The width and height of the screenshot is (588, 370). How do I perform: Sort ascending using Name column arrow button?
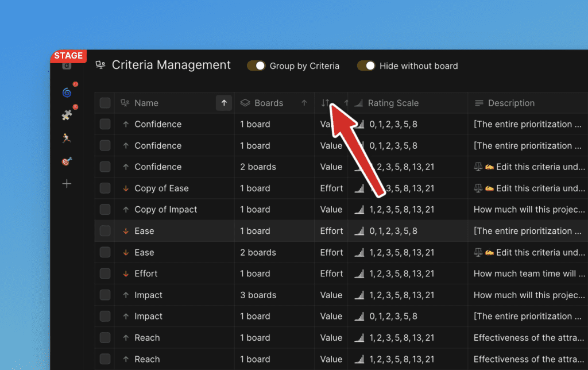click(224, 103)
